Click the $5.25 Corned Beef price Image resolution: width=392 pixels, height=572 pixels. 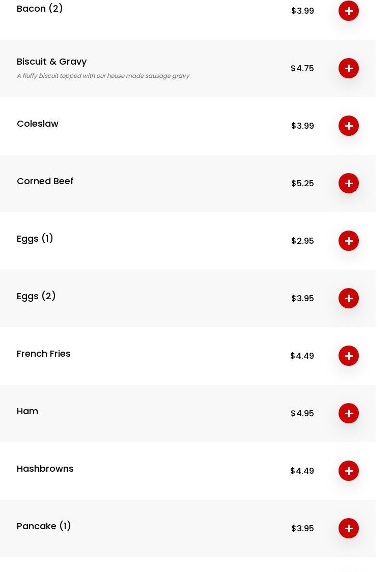click(x=302, y=183)
